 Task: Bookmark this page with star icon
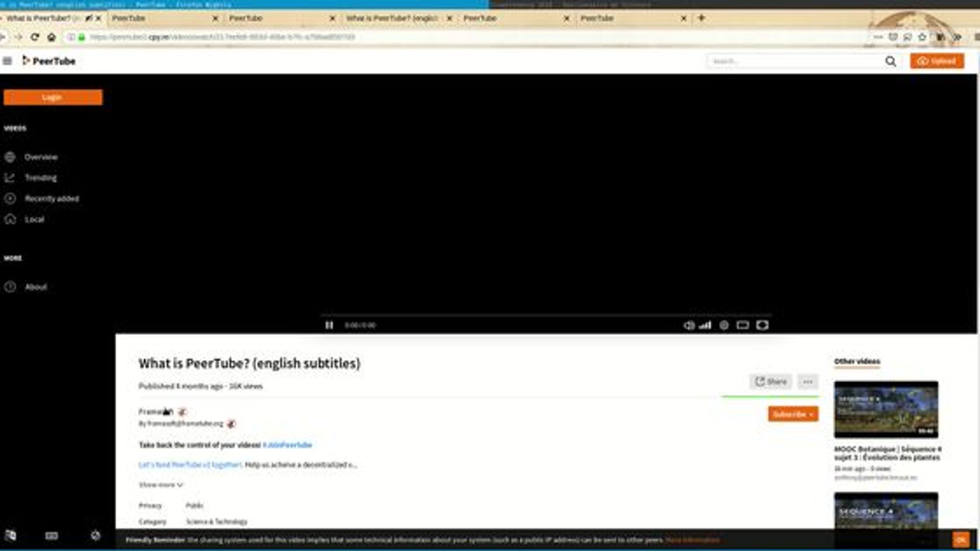coord(922,37)
